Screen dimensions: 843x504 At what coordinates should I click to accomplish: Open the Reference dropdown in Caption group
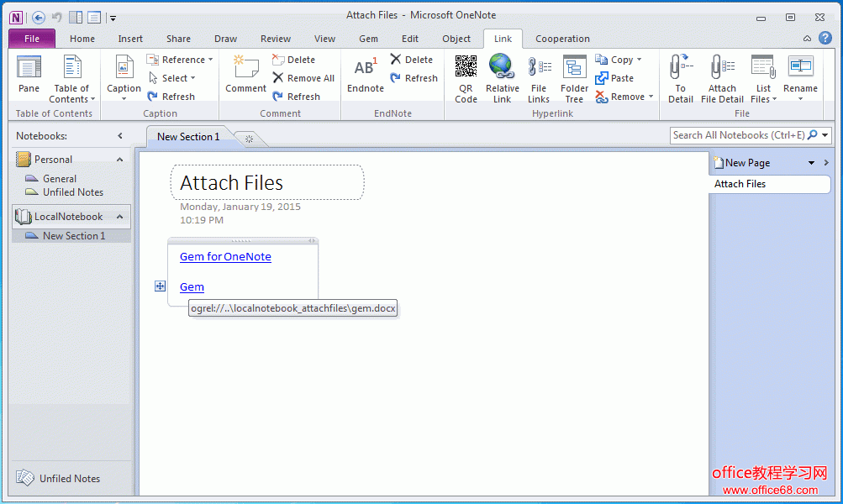point(210,60)
